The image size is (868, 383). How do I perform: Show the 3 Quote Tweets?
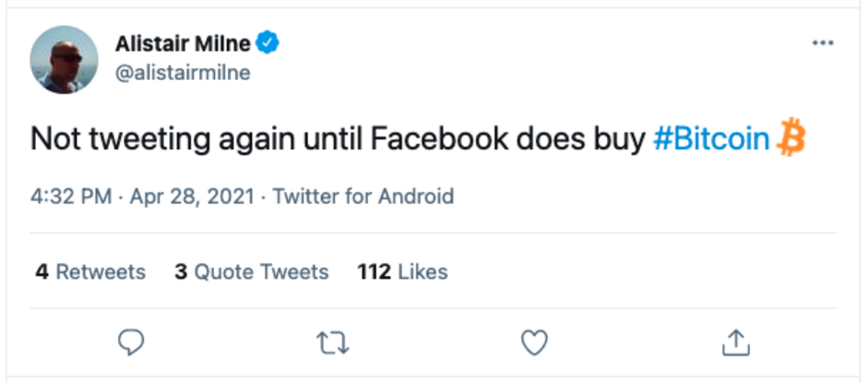[x=252, y=272]
